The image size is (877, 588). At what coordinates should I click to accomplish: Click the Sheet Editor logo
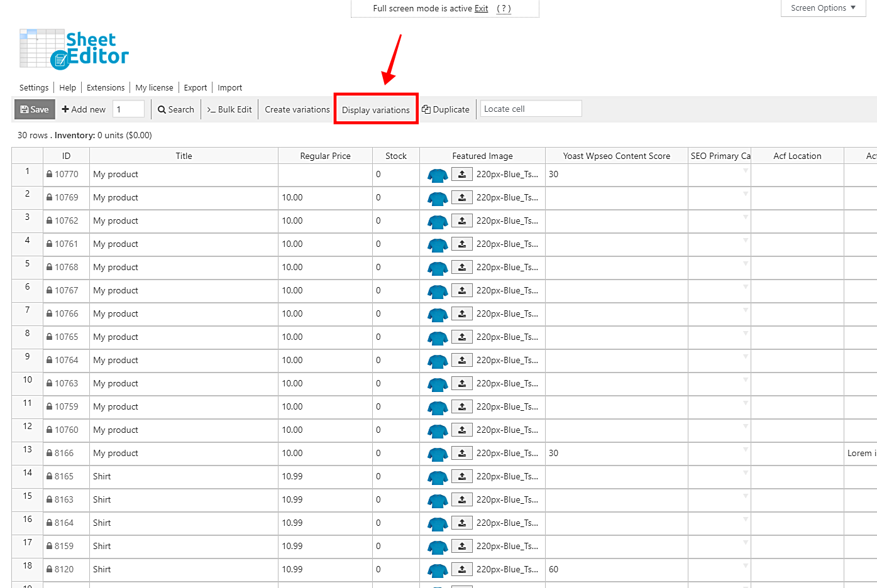[x=74, y=49]
